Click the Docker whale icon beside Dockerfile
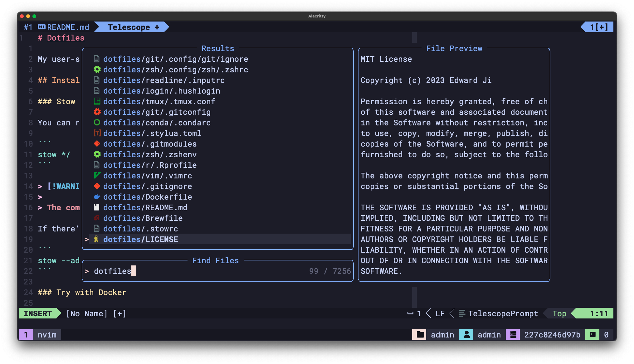Image resolution: width=634 pixels, height=364 pixels. tap(97, 197)
